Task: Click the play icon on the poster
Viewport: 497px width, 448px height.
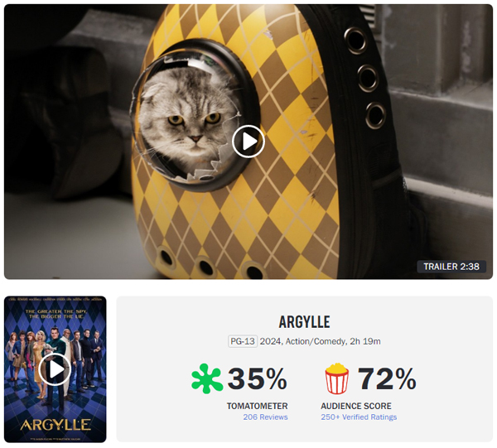Action: coord(55,369)
